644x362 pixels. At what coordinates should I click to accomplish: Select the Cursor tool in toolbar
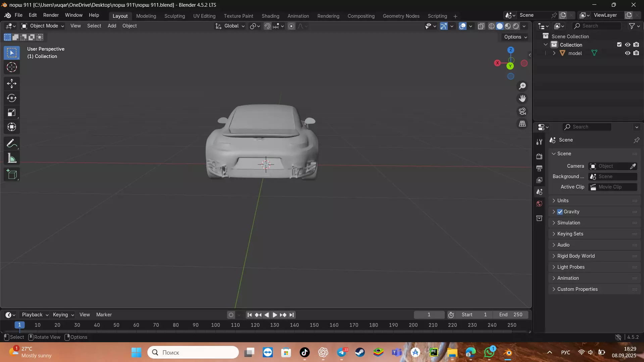coord(12,67)
